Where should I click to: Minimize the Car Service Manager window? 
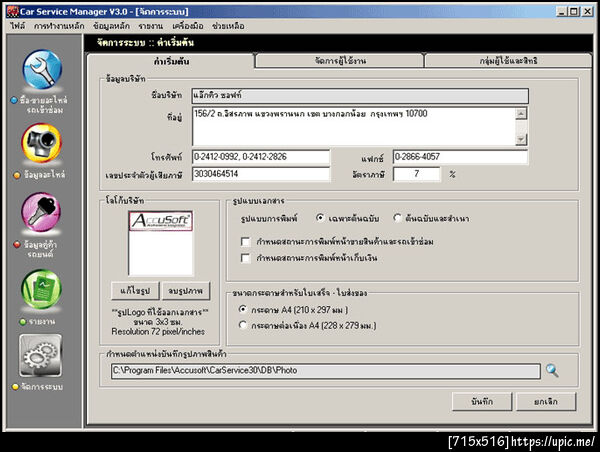(561, 11)
